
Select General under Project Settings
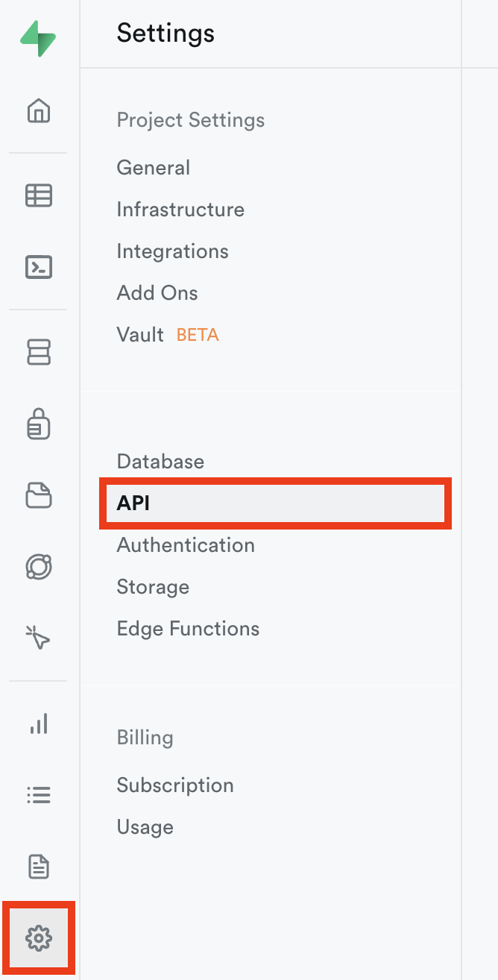point(154,168)
